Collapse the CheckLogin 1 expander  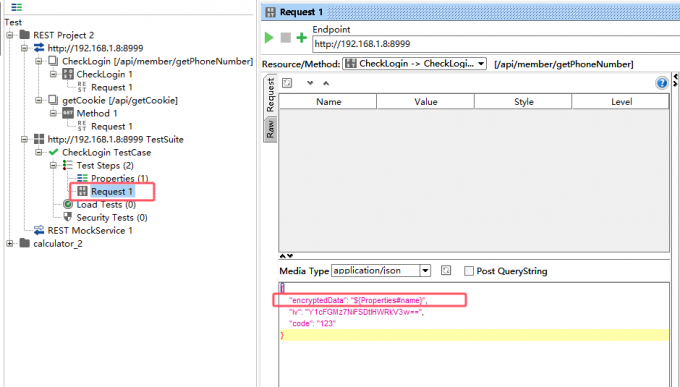click(53, 74)
